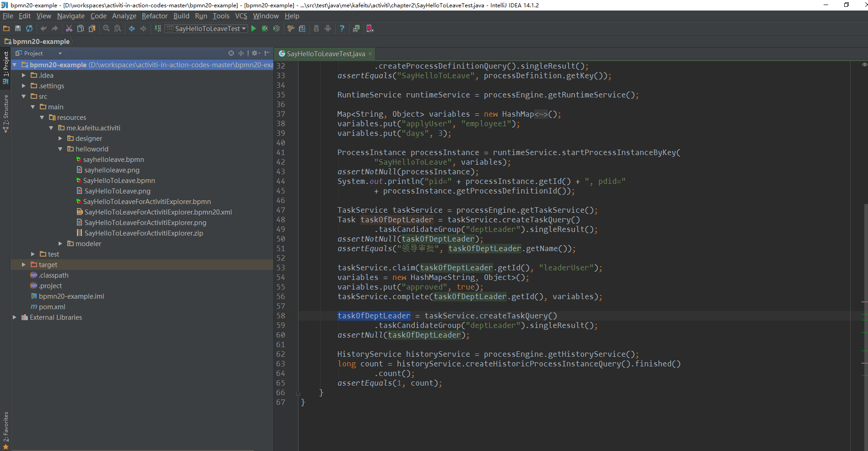Click the Find magnifier icon
The width and height of the screenshot is (868, 451).
pos(106,28)
